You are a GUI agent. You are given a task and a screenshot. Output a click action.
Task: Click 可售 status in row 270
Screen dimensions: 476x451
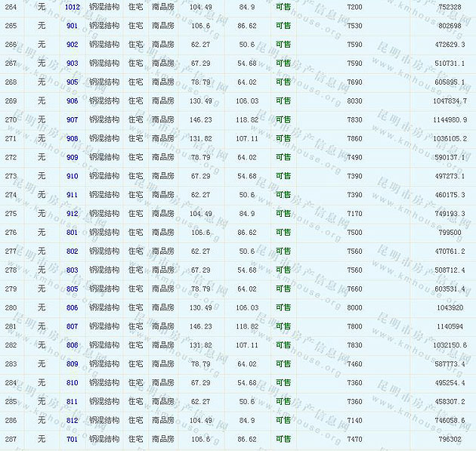pos(283,119)
